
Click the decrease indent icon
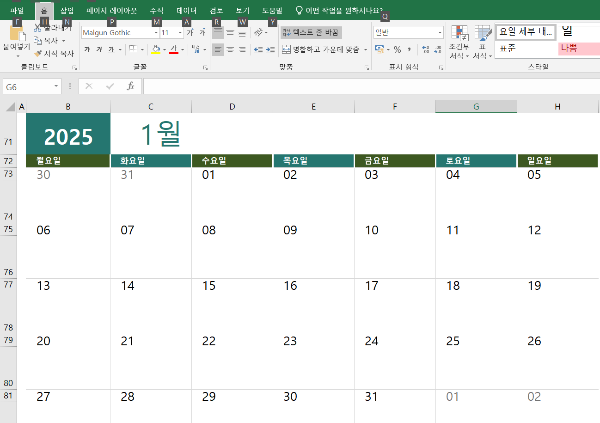[x=258, y=49]
